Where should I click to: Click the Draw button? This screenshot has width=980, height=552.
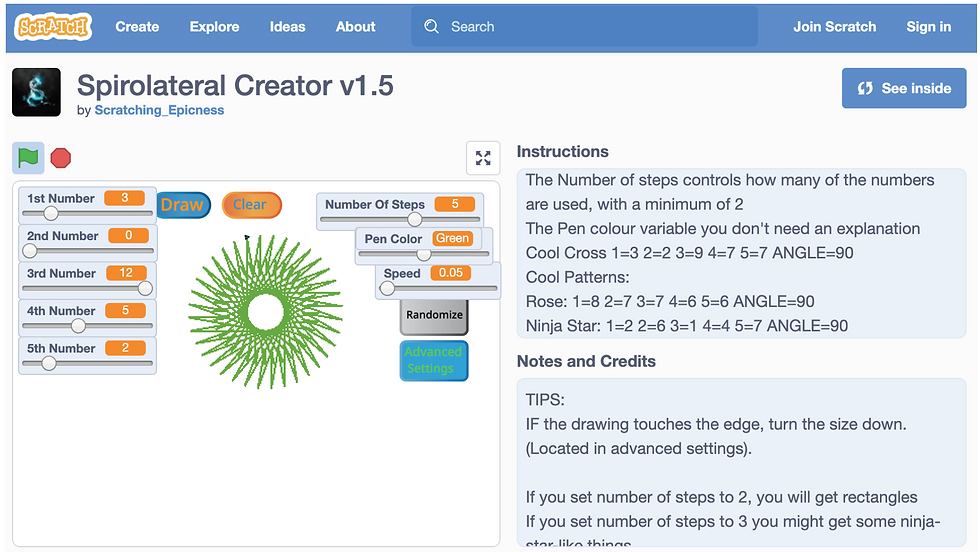(182, 205)
